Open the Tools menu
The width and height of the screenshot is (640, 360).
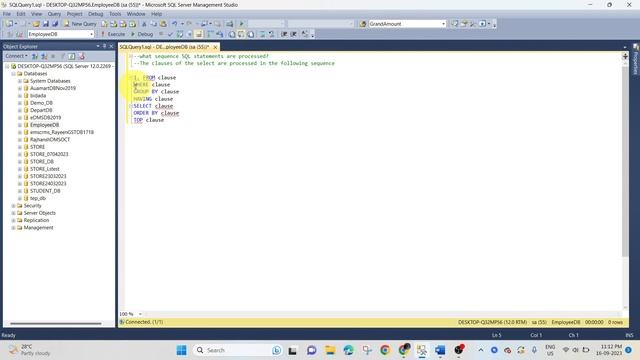[115, 14]
